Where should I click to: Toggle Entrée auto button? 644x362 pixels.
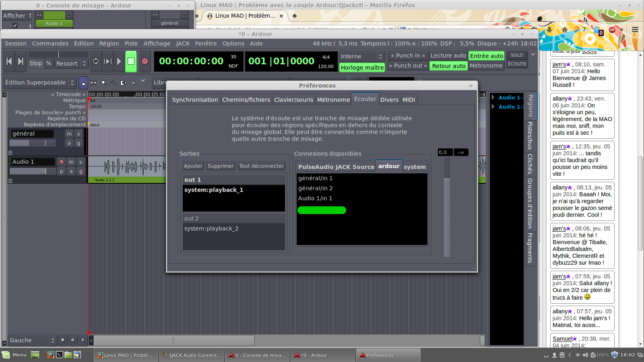pyautogui.click(x=487, y=56)
